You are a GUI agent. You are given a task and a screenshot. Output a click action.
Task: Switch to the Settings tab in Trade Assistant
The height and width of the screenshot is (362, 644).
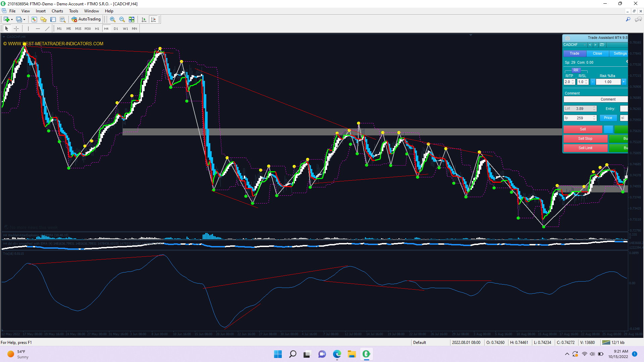(620, 54)
